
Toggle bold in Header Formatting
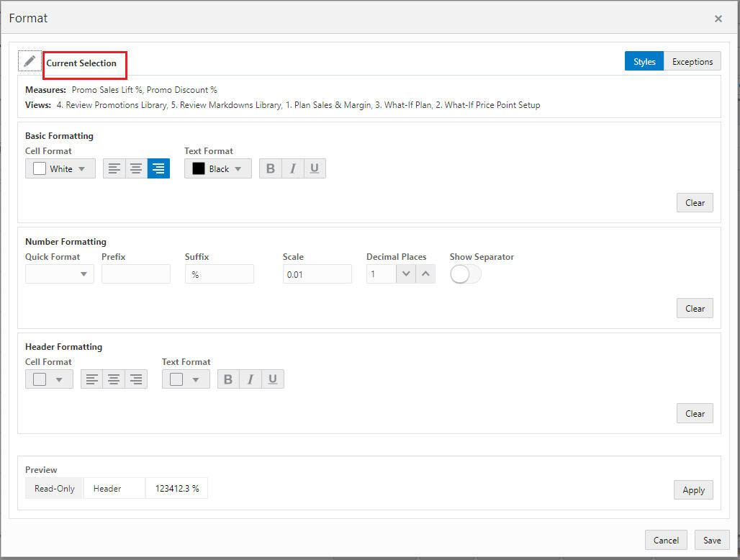(x=228, y=379)
